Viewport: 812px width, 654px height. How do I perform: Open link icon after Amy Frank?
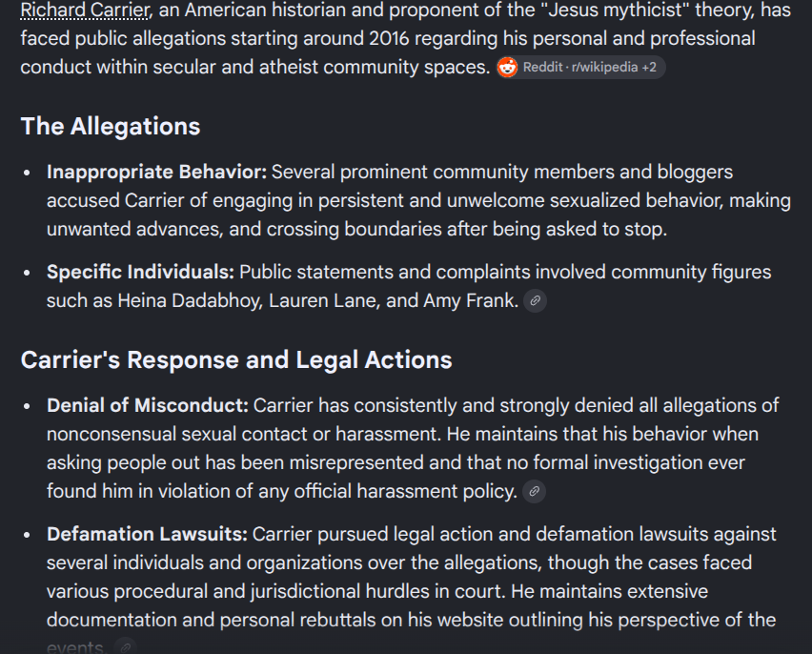pos(535,300)
